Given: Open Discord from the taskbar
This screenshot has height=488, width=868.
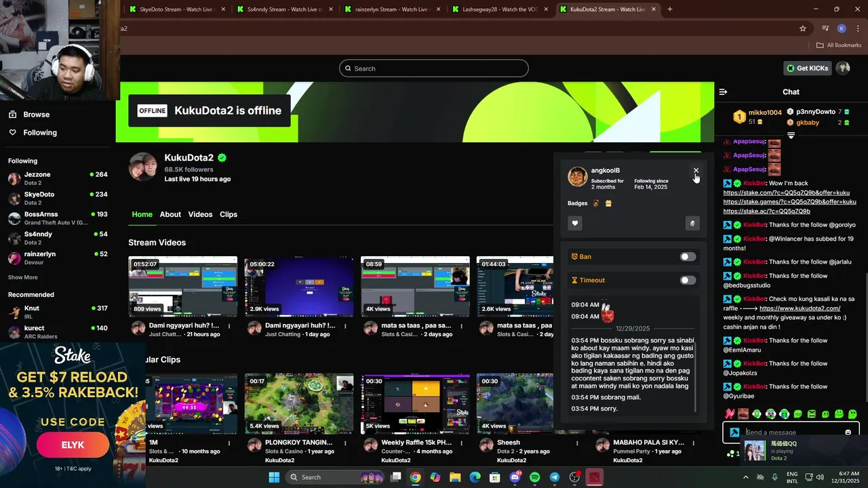Looking at the screenshot, I should [515, 477].
